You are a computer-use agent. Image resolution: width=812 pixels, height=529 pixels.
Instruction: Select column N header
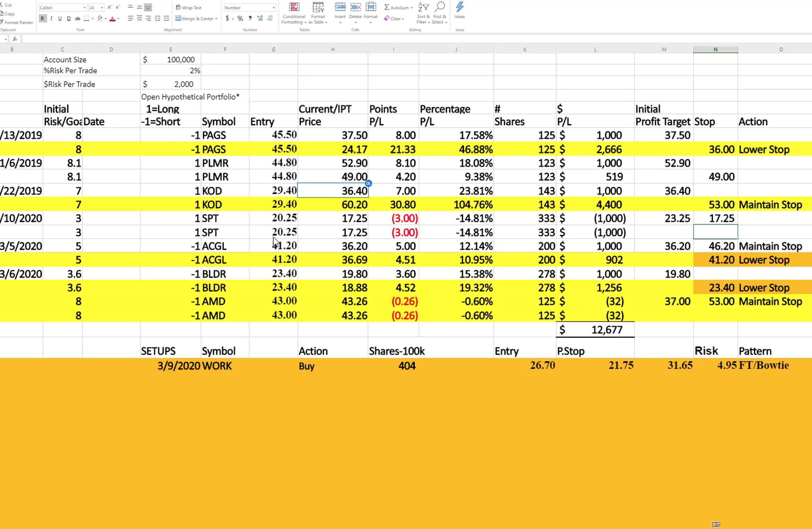click(x=716, y=49)
